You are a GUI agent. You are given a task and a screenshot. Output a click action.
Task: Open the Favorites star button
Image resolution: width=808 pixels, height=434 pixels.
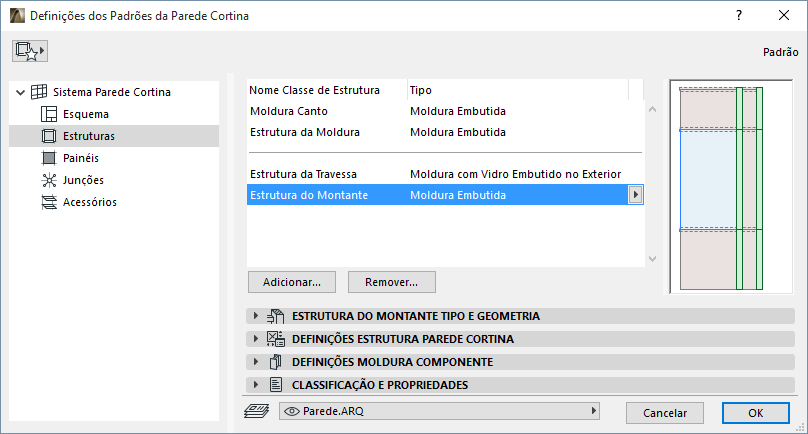tap(30, 51)
